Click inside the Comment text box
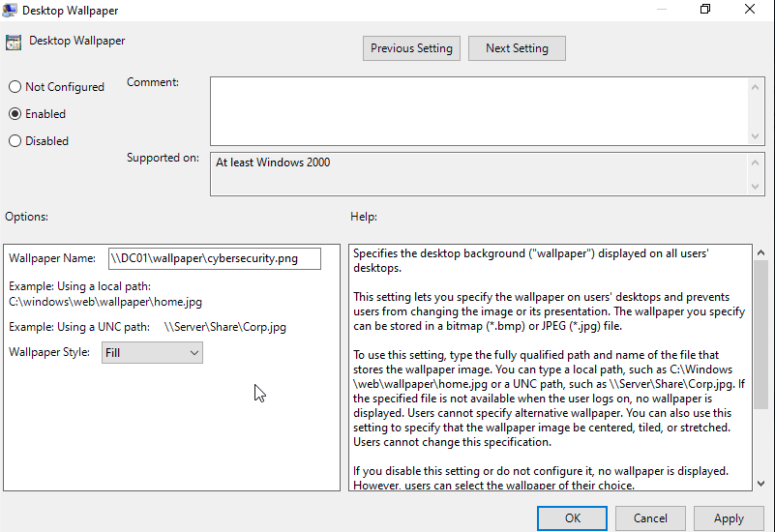775x532 pixels. point(478,111)
